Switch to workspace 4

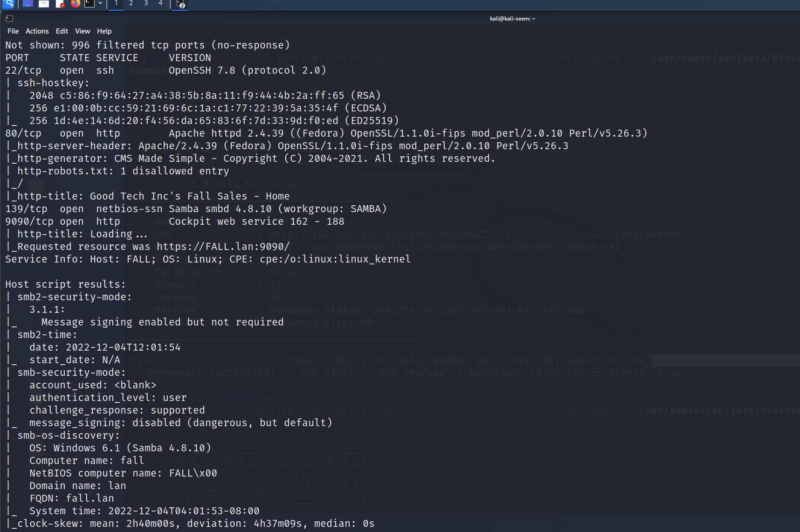(161, 4)
